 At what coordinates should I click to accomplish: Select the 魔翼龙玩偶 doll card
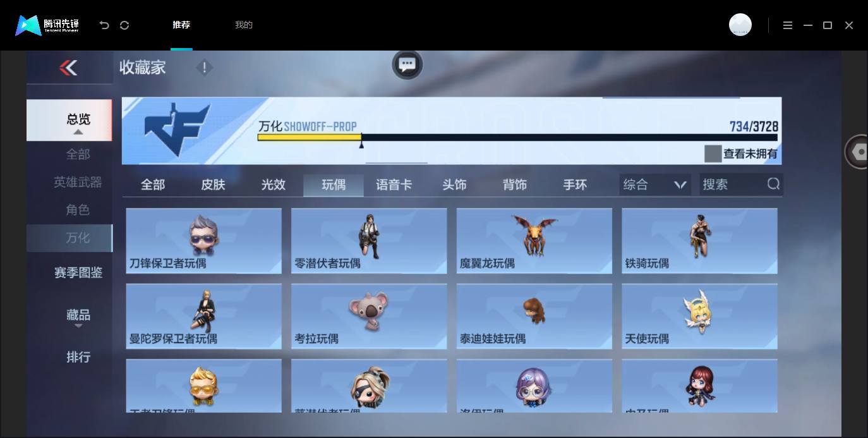pos(534,241)
